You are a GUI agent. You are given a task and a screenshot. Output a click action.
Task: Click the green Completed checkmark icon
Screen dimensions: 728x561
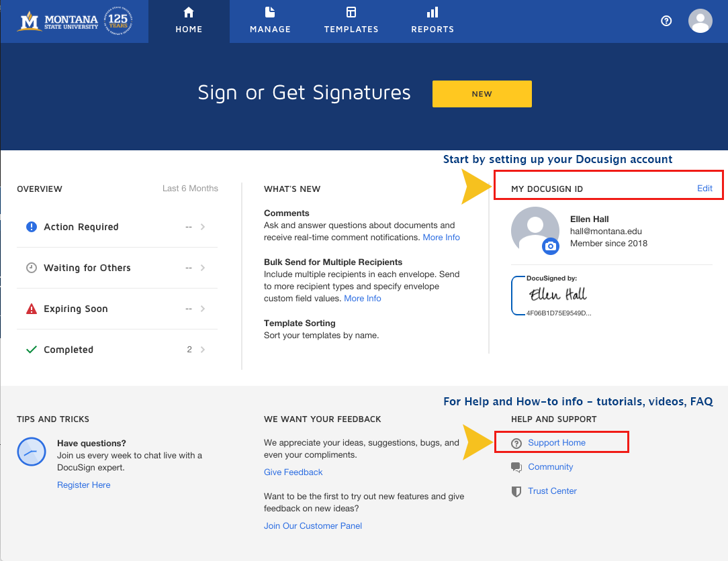[x=31, y=350]
